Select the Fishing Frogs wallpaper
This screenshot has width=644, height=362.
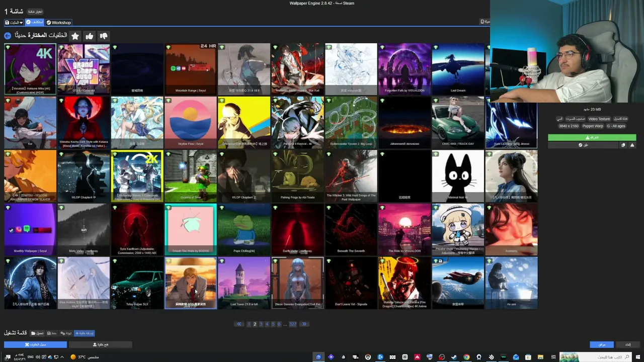point(297,176)
